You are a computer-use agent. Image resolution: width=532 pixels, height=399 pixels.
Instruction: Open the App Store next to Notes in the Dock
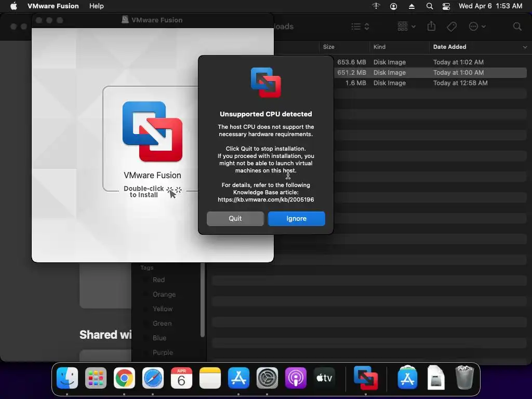[x=238, y=378]
